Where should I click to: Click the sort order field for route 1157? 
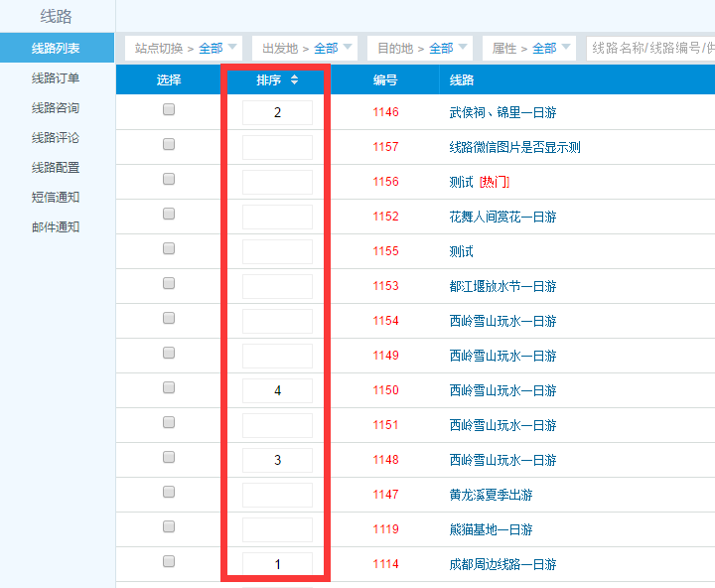click(x=277, y=147)
